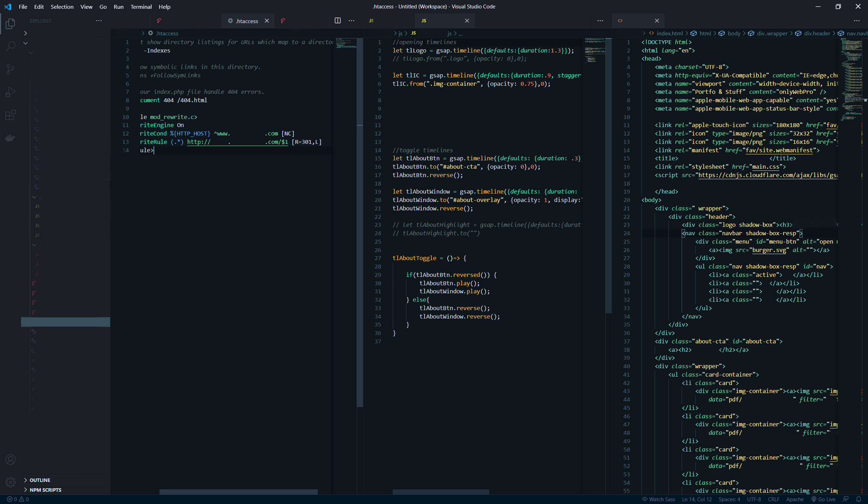868x504 pixels.
Task: Click the Accounts icon
Action: 10,460
